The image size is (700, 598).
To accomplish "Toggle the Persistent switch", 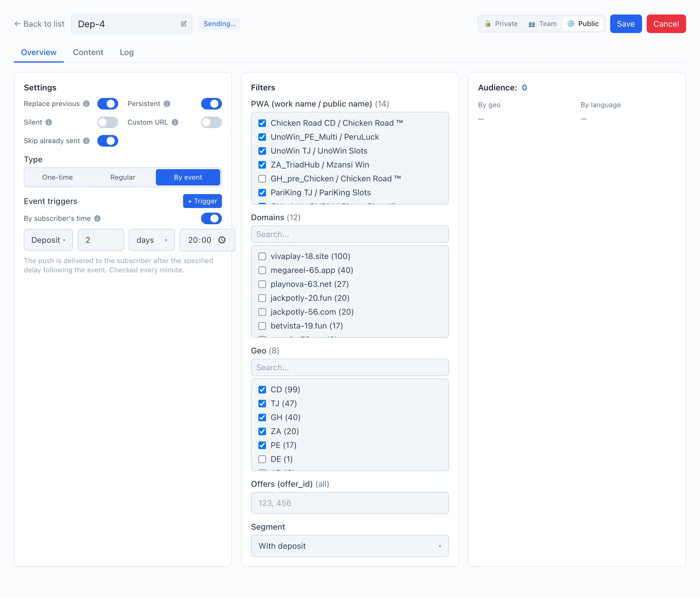I will [x=212, y=104].
